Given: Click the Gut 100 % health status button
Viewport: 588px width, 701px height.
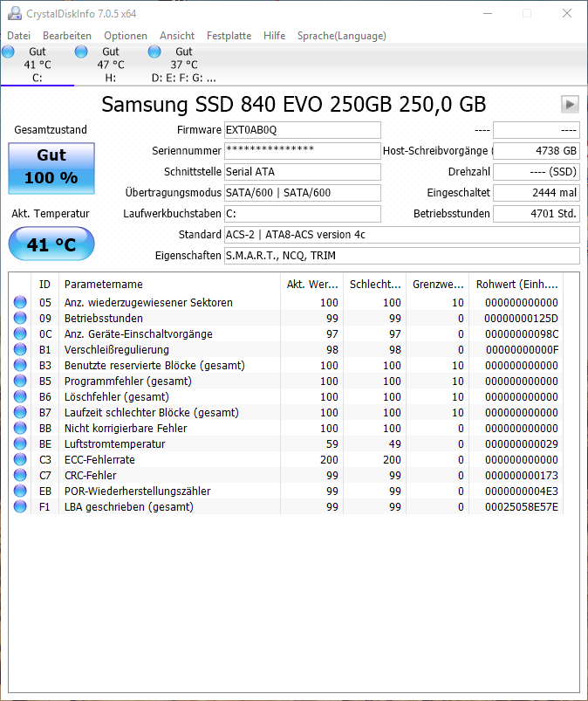Looking at the screenshot, I should [51, 168].
